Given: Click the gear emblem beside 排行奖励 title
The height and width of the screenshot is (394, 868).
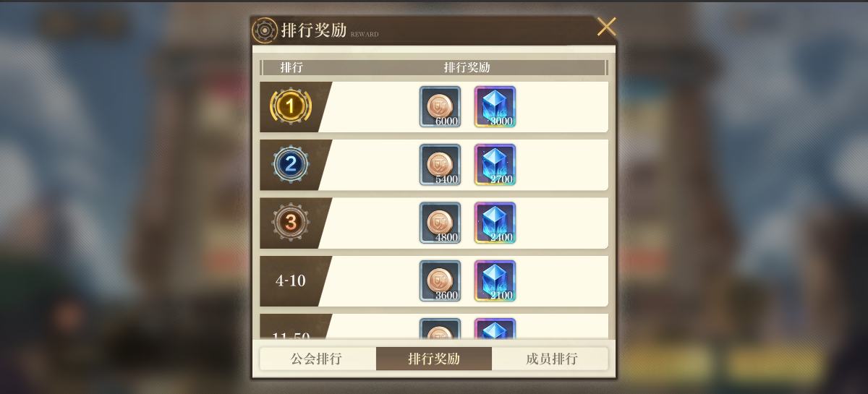Looking at the screenshot, I should pos(265,30).
